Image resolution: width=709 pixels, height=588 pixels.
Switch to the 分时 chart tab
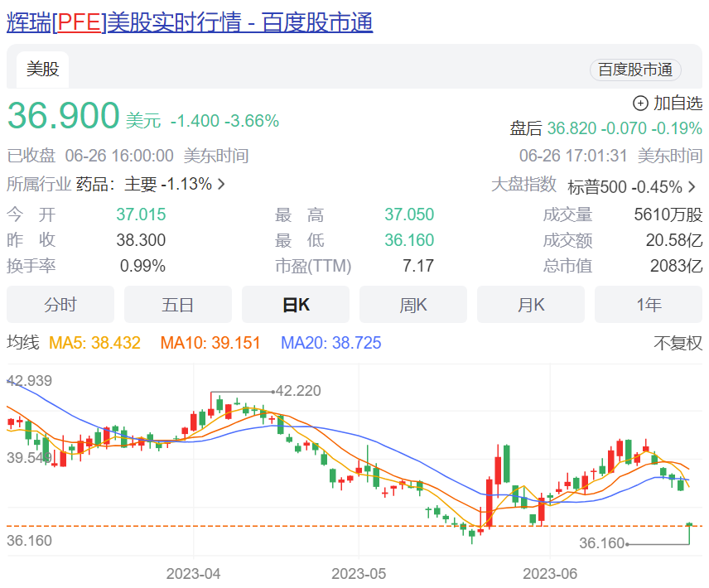coord(60,305)
